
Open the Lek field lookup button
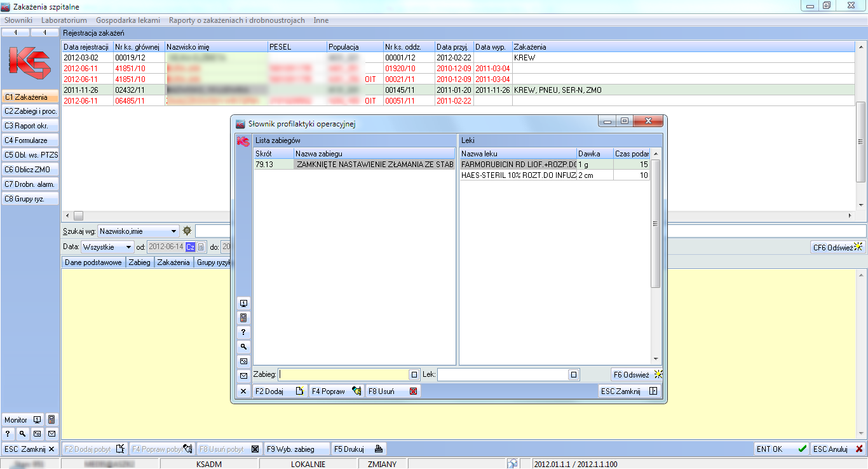pos(574,375)
